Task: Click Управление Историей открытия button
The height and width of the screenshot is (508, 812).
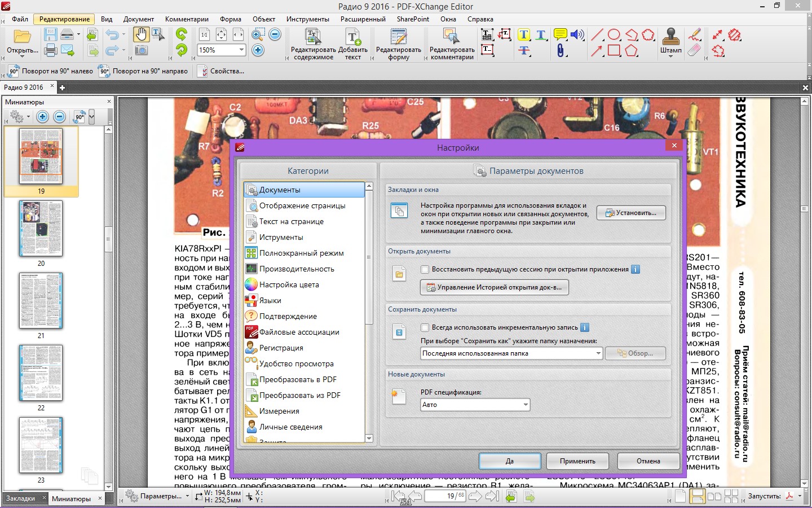Action: coord(495,287)
